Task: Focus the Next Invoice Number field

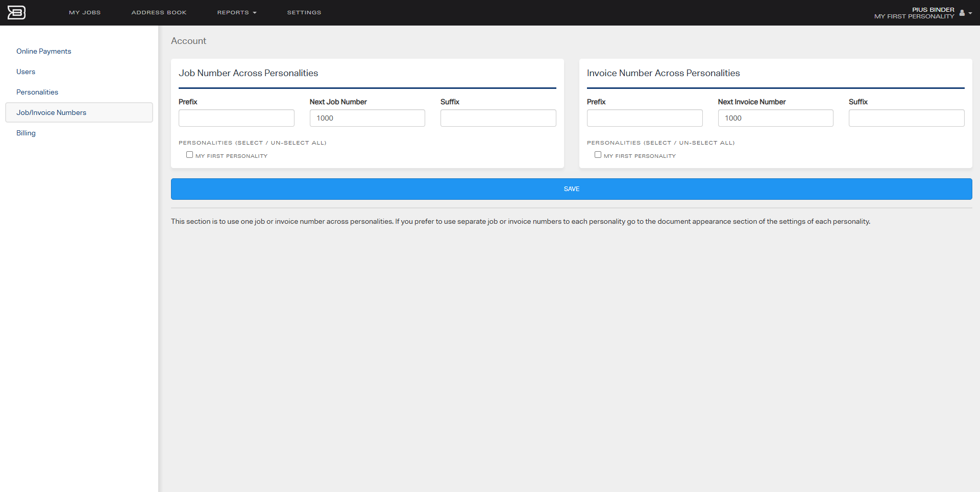Action: 776,118
